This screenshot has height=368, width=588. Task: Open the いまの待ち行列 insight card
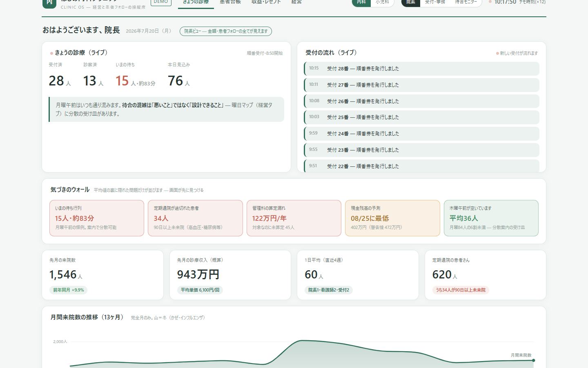[x=97, y=218]
